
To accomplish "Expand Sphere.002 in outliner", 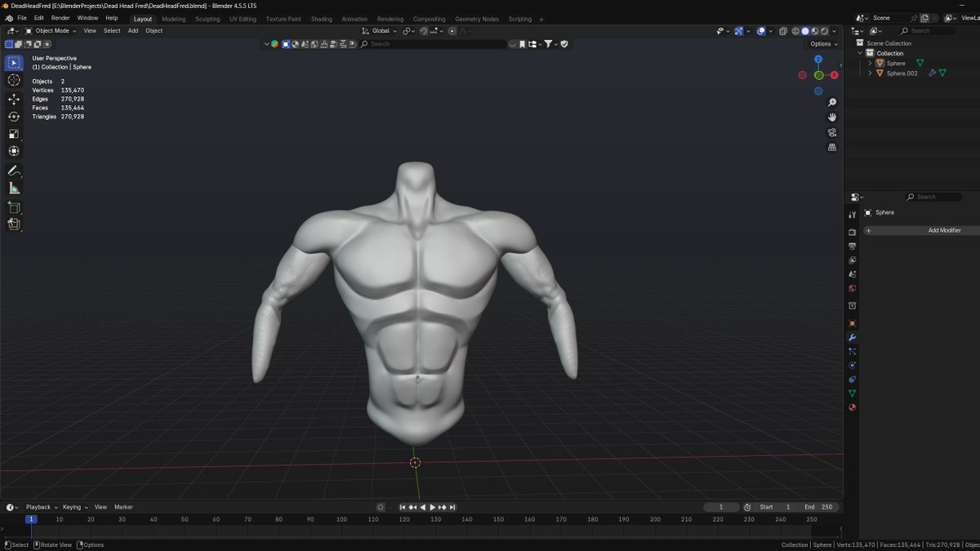I will [870, 73].
